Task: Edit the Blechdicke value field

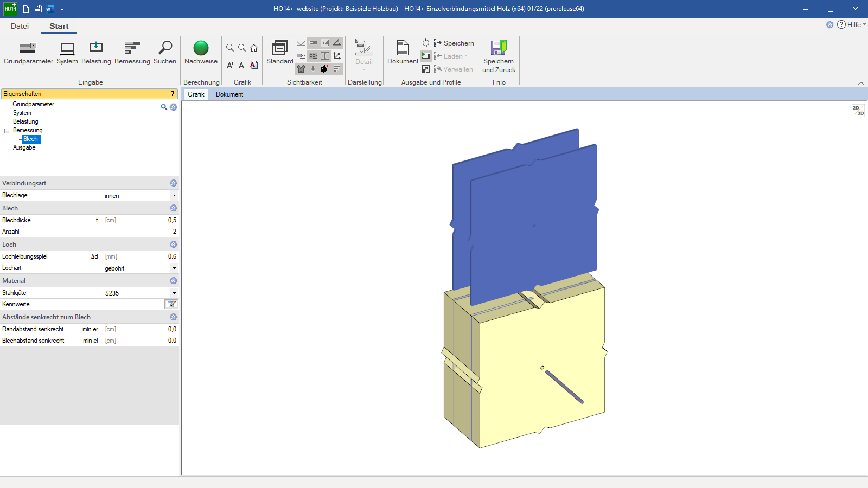Action: point(141,220)
